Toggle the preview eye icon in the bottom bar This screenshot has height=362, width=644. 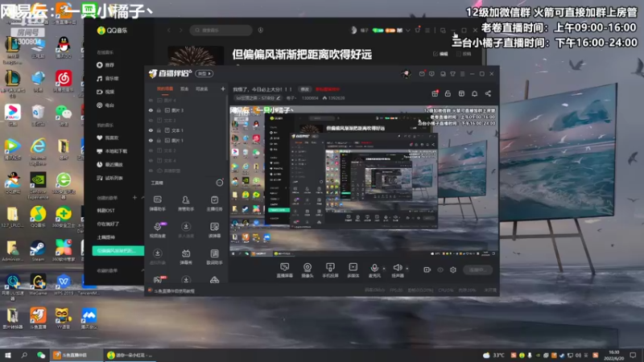pos(440,269)
